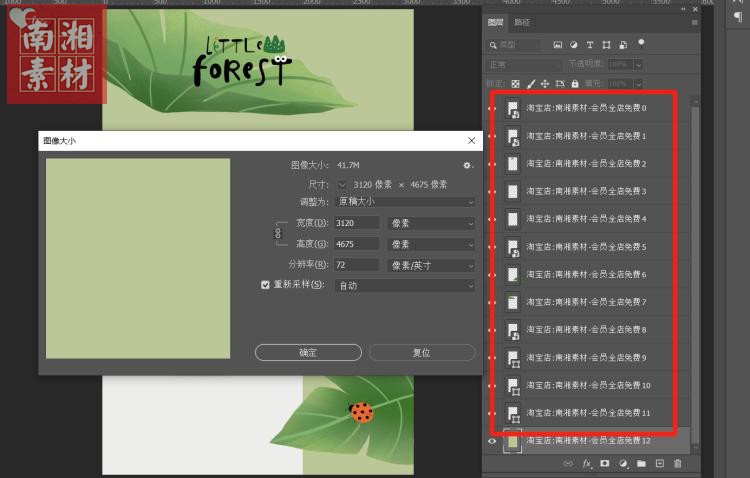Click thumbnail of layer 淘宝店:南湘素材-会员全店免费 7

point(513,302)
